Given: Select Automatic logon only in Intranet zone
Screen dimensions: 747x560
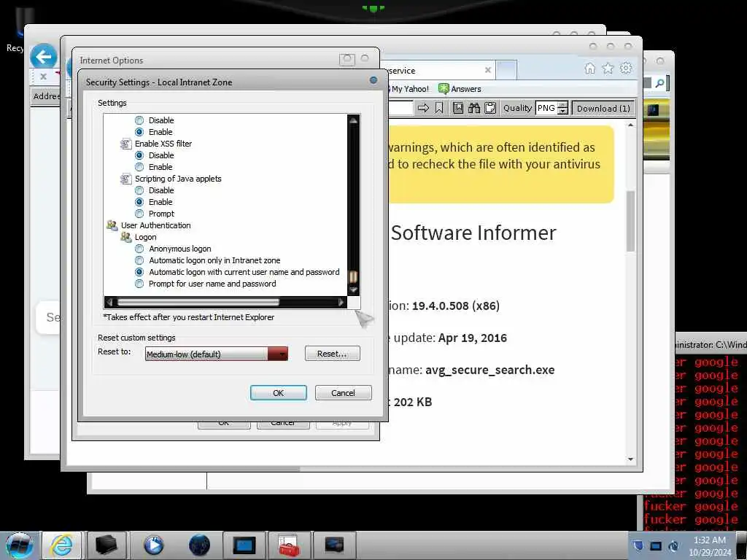Looking at the screenshot, I should [x=139, y=260].
